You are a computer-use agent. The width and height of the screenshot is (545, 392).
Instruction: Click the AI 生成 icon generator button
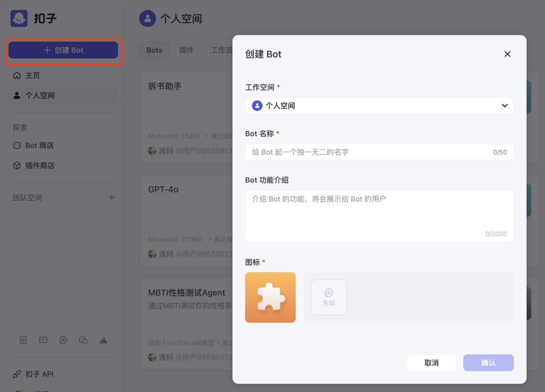pos(329,298)
